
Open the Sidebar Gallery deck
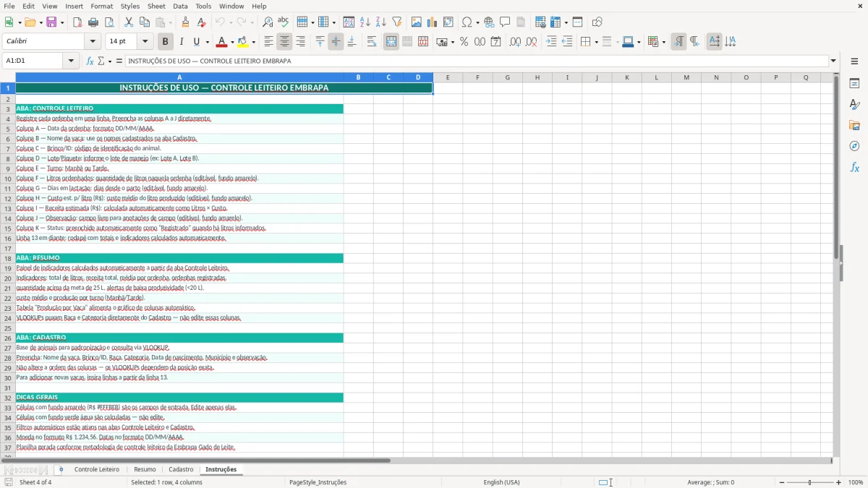(x=854, y=125)
